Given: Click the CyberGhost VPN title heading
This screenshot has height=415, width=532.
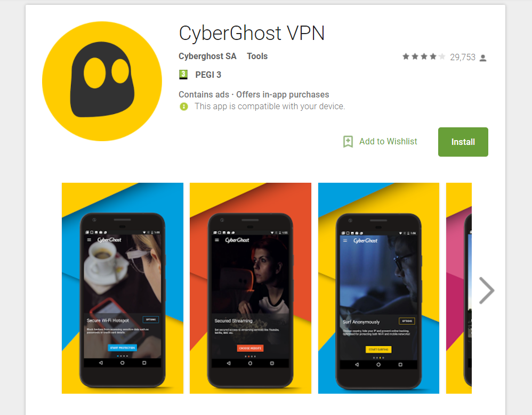Looking at the screenshot, I should coord(252,33).
